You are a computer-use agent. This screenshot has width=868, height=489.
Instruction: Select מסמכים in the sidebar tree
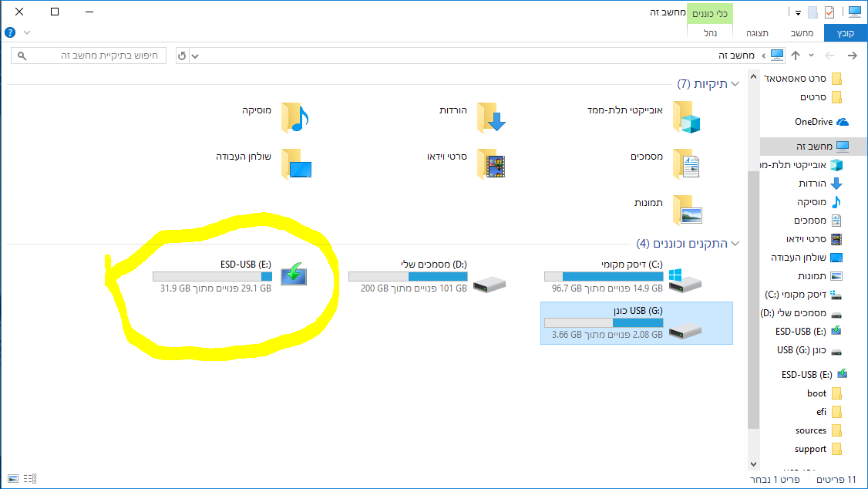[x=818, y=221]
